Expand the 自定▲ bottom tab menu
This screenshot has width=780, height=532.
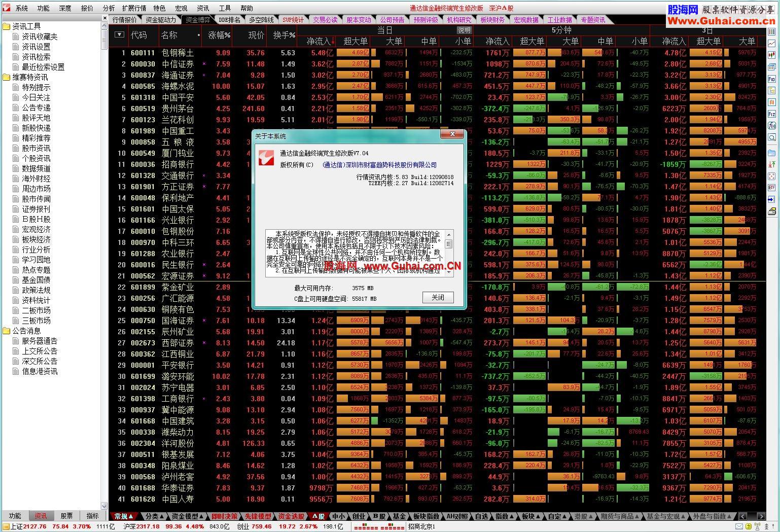coord(557,516)
